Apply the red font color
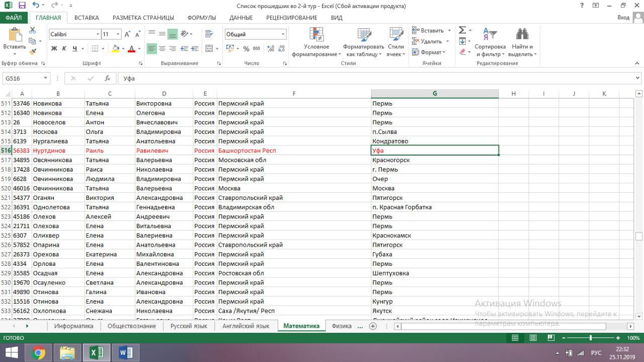The height and width of the screenshot is (362, 644). [x=131, y=49]
